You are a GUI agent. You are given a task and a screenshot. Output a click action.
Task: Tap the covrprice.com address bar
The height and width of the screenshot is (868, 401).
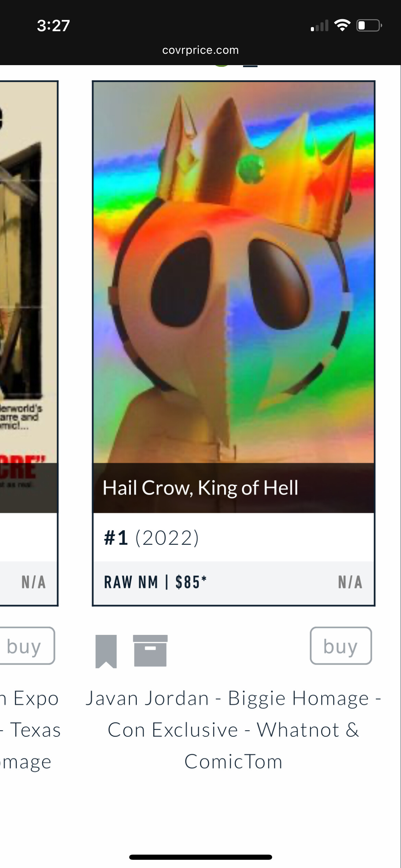(x=200, y=50)
